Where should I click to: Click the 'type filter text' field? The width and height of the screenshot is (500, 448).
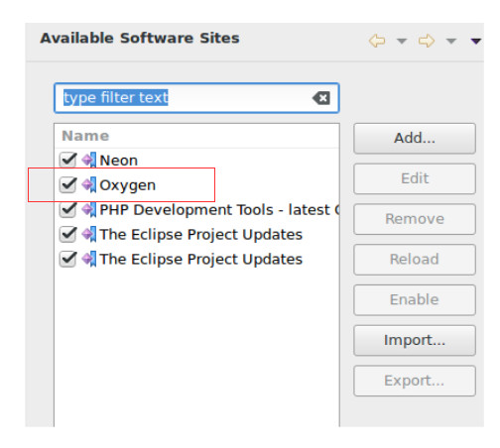(196, 98)
